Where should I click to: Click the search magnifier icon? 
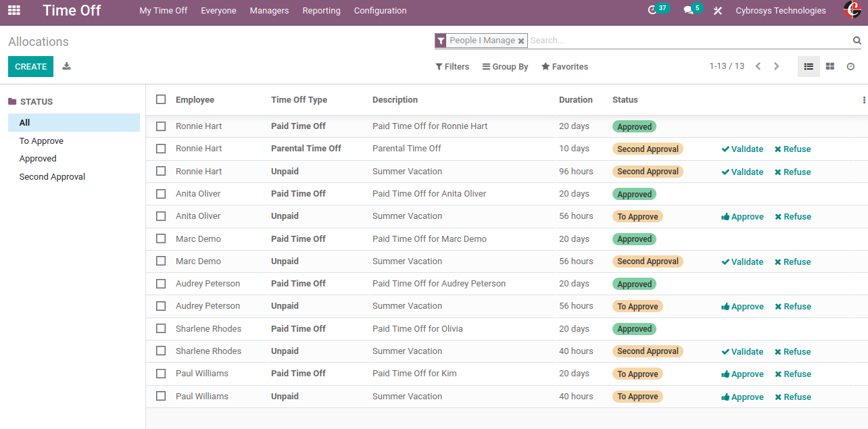pos(857,41)
